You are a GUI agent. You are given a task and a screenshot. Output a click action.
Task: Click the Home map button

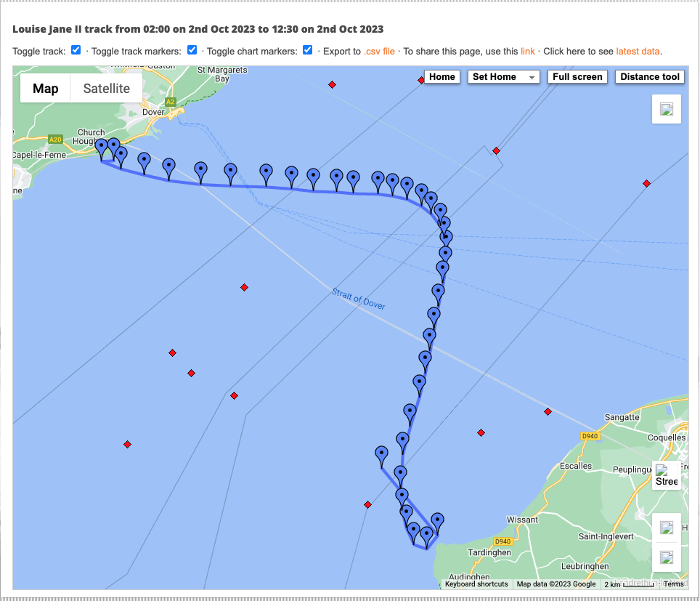click(x=442, y=77)
